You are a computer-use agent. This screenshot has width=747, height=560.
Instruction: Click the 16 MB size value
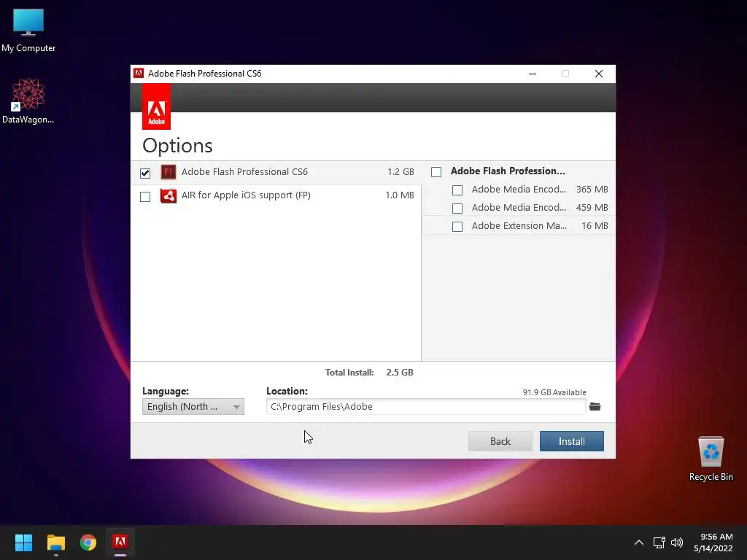[x=595, y=226]
